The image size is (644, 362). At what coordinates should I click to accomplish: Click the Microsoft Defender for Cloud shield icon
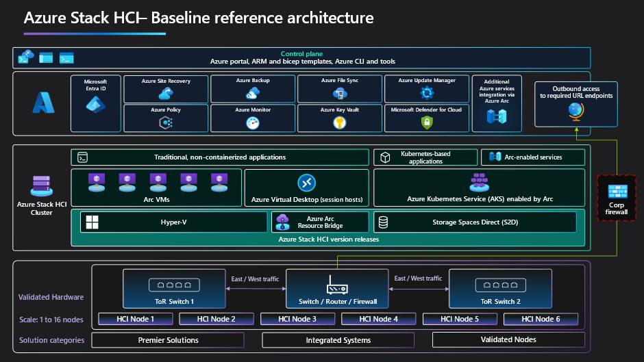click(427, 122)
